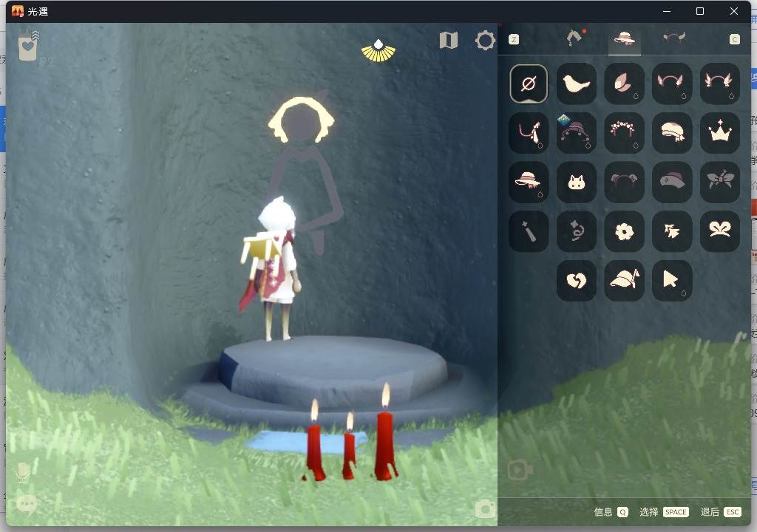Close the 光遇 game window
Screen dimensions: 757x532
[734, 11]
